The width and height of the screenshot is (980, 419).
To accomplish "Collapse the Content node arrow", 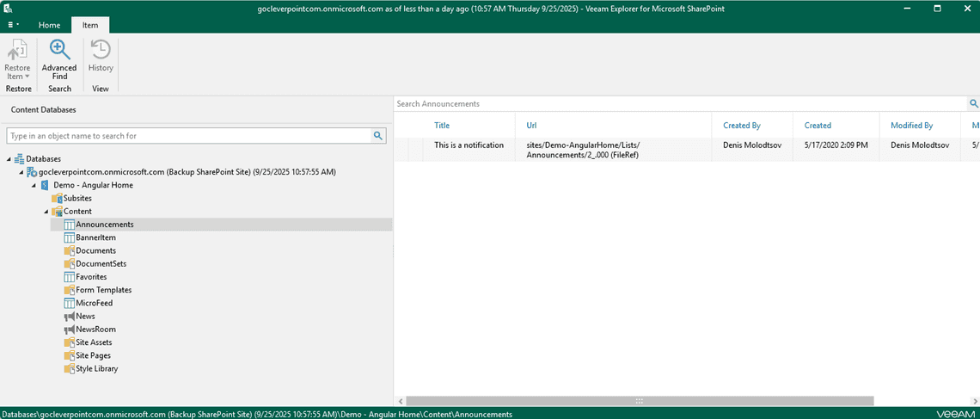I will click(46, 212).
